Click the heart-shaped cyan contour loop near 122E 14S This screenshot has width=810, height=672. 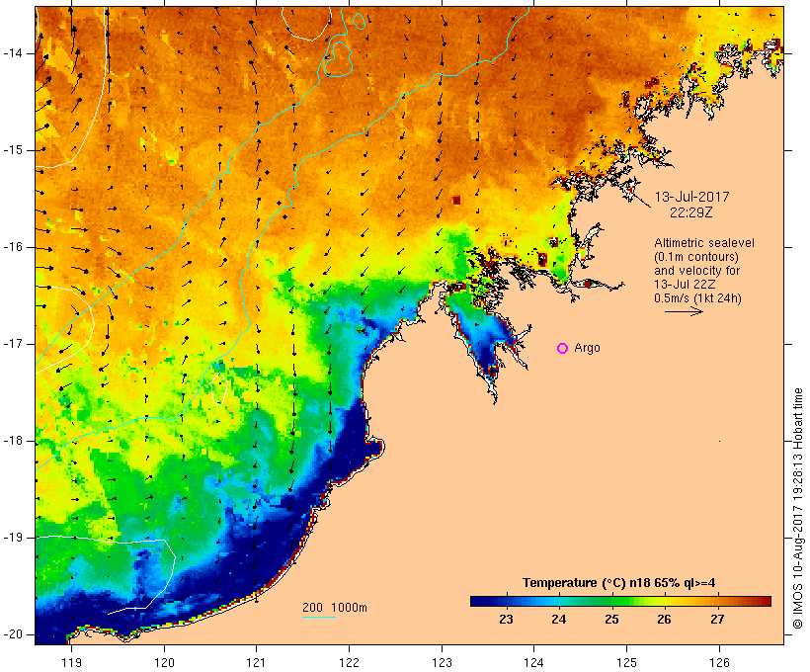(338, 59)
